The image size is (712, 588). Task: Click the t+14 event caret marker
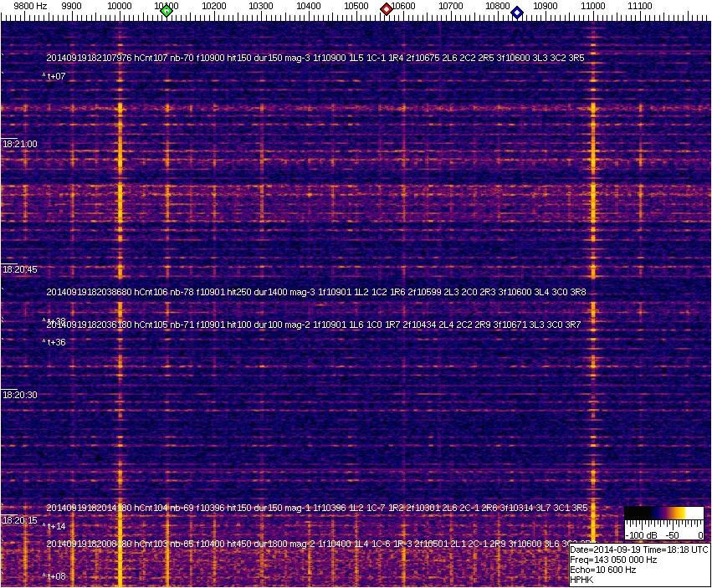point(54,526)
